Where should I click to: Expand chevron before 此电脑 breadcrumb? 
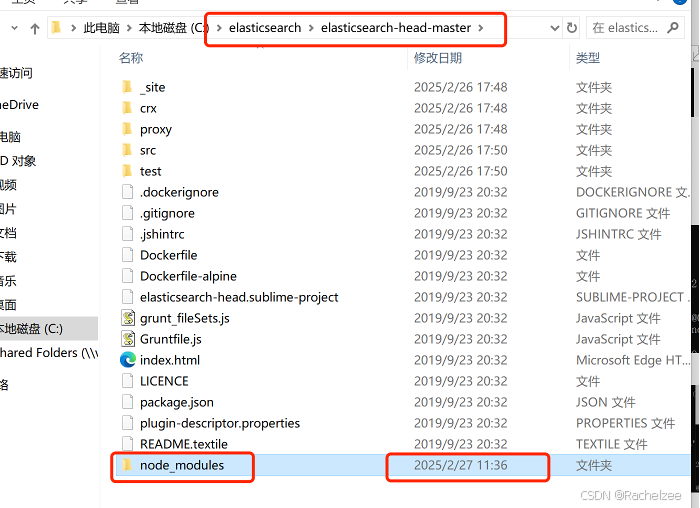[73, 28]
